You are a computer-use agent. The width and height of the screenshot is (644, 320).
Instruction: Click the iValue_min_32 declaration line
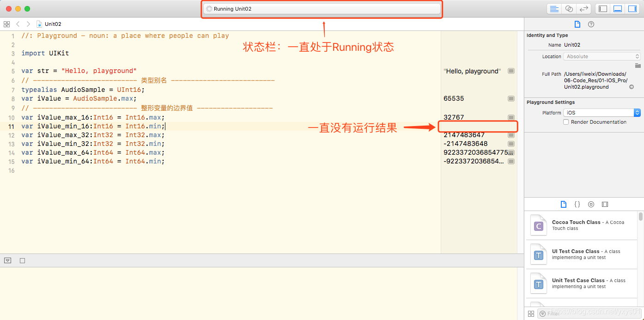pyautogui.click(x=93, y=144)
